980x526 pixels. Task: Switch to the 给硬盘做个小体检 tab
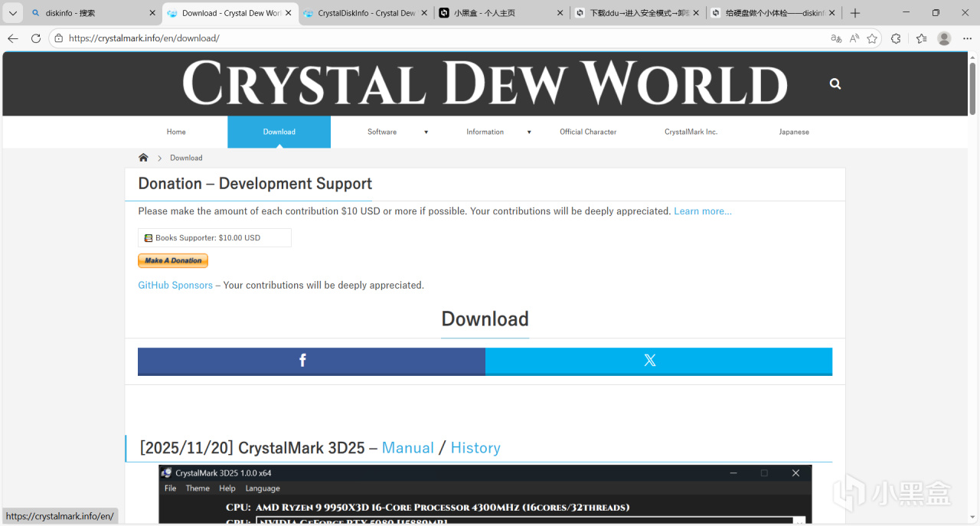[773, 13]
